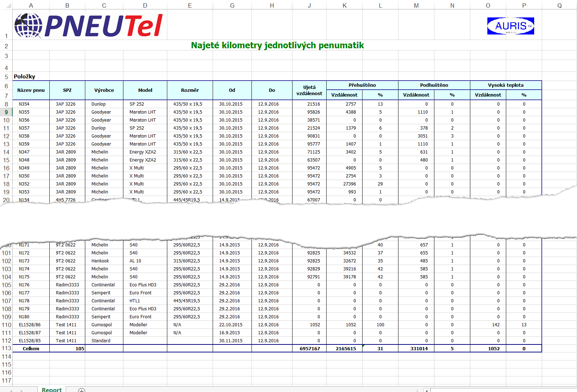Select 'Standard' manufacturer cell

coord(104,341)
